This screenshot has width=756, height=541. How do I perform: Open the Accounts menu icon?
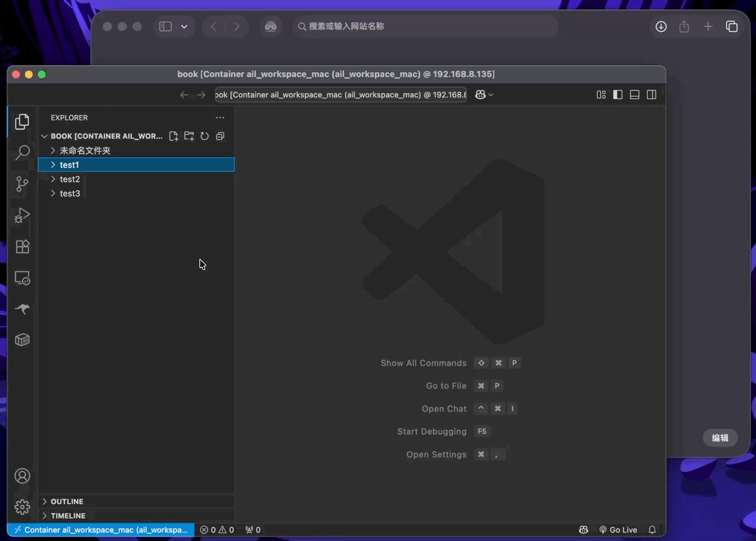point(22,476)
